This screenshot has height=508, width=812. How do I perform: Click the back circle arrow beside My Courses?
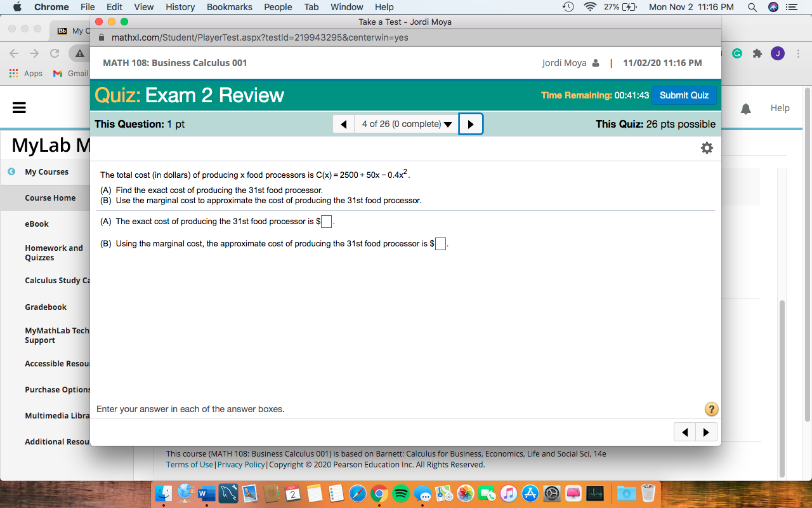pos(11,171)
